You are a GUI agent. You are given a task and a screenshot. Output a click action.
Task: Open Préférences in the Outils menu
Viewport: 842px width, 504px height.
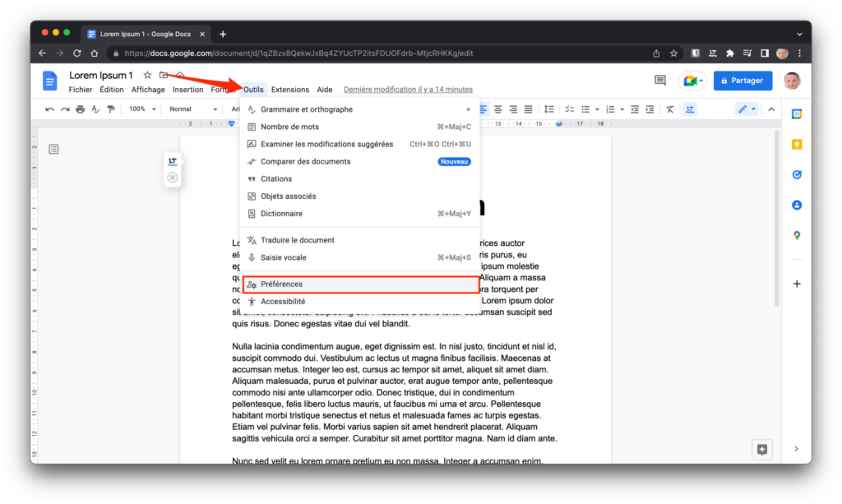(360, 284)
